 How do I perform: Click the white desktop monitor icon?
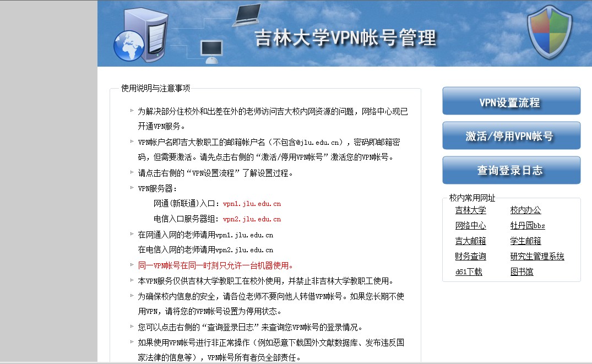tap(210, 51)
